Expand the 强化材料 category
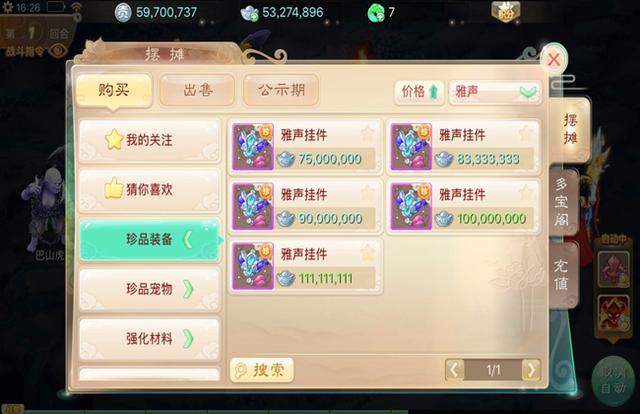The height and width of the screenshot is (414, 640). (150, 338)
